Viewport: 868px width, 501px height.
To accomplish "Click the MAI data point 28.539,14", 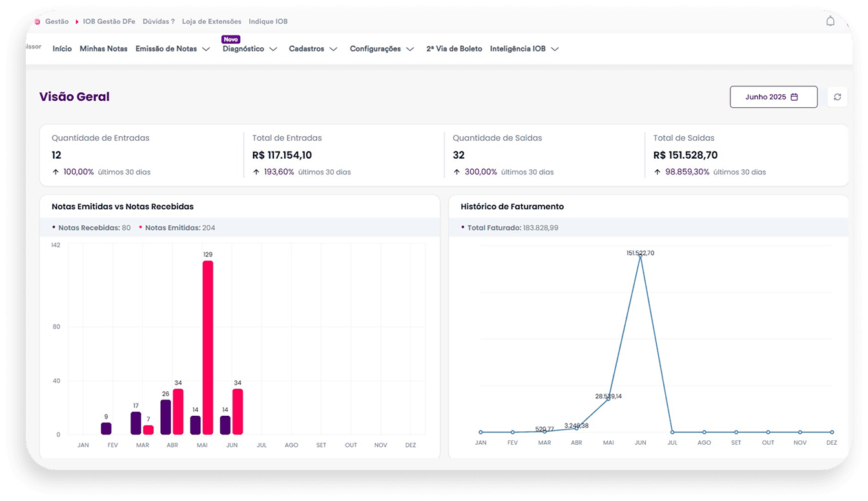I will click(x=608, y=399).
